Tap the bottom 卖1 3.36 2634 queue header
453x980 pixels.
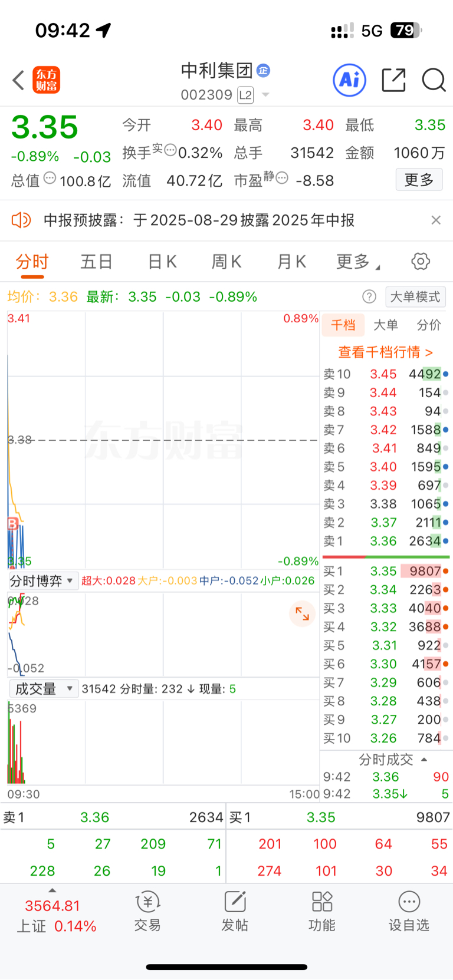pyautogui.click(x=113, y=817)
